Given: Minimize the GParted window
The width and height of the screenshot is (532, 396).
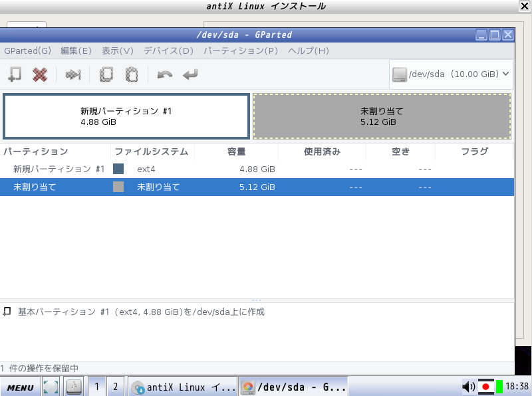Looking at the screenshot, I should 481,35.
